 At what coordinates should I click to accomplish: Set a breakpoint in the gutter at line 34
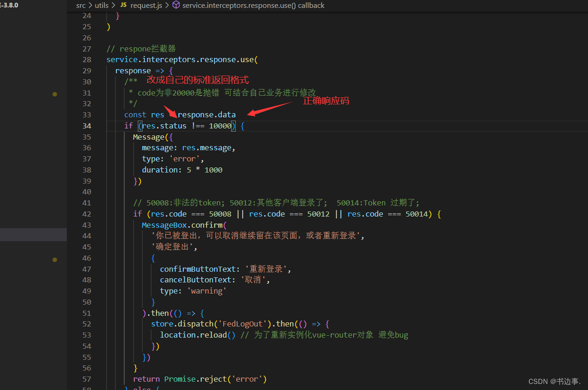(55, 126)
